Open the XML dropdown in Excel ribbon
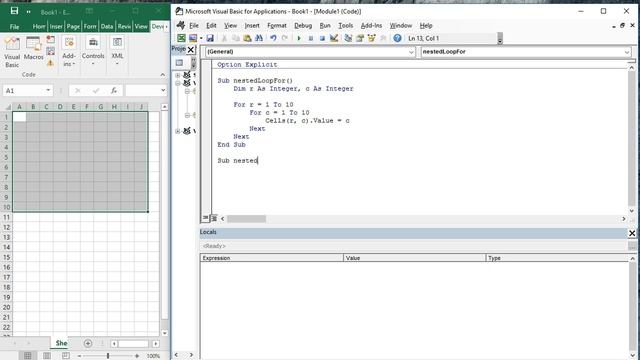 click(117, 52)
